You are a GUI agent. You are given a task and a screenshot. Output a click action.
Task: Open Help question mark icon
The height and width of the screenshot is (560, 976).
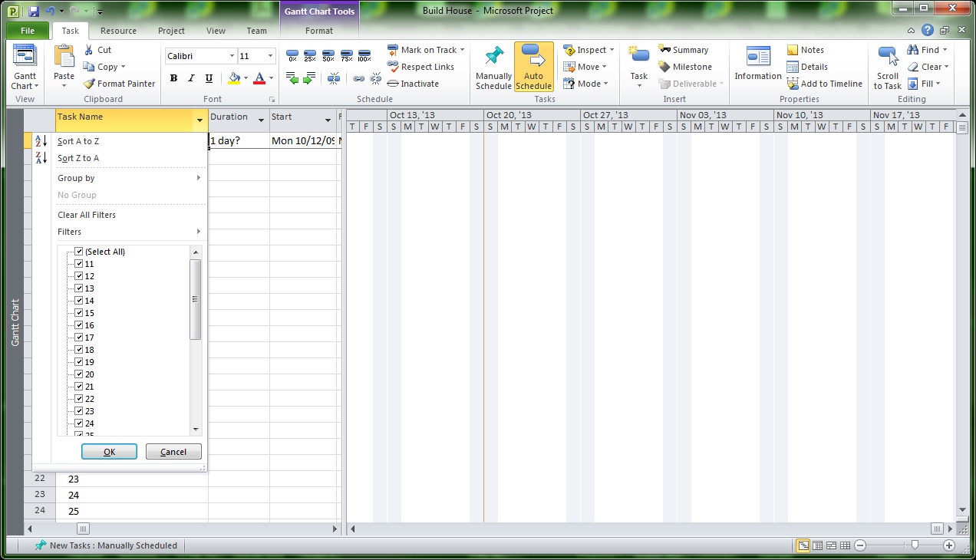coord(928,31)
